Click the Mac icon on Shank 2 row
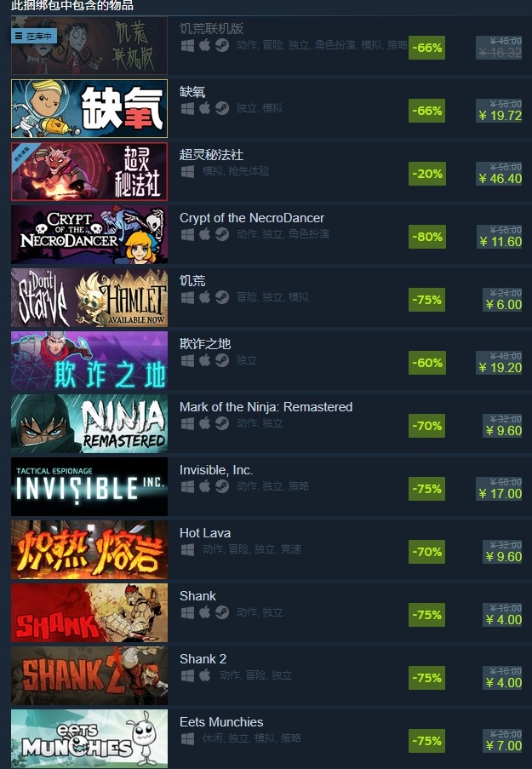This screenshot has width=532, height=769. (205, 675)
